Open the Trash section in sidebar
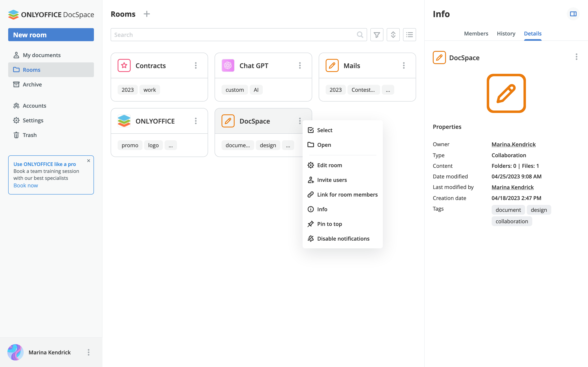The width and height of the screenshot is (588, 367). 30,135
